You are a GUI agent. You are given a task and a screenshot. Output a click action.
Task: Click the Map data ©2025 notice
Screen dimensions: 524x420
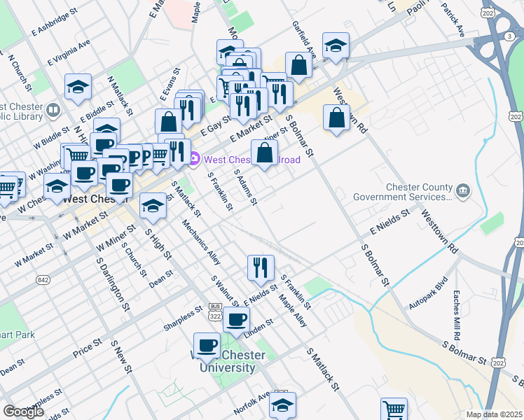495,414
